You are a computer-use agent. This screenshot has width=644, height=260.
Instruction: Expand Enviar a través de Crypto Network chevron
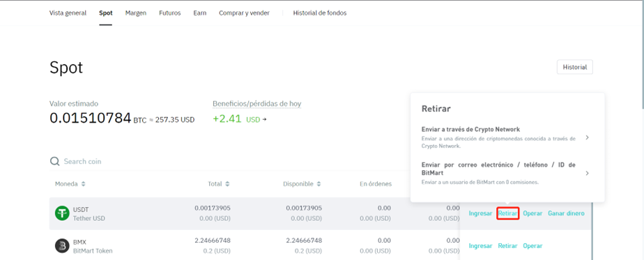click(588, 137)
